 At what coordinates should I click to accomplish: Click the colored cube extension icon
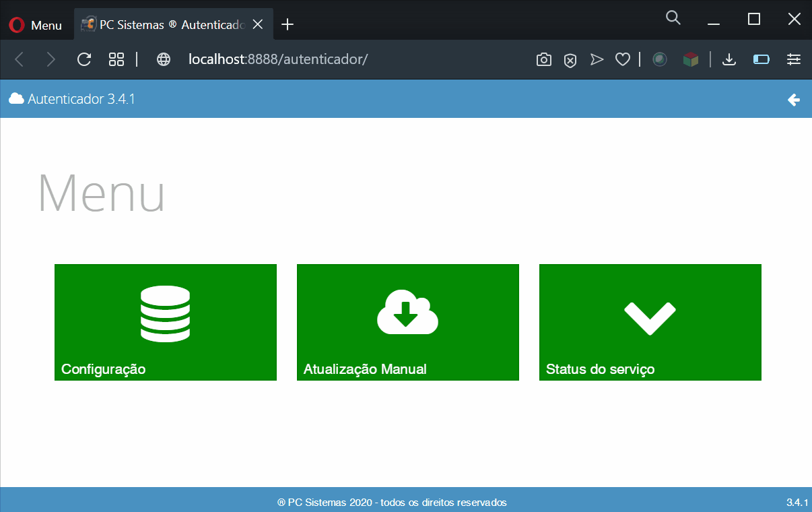click(691, 59)
